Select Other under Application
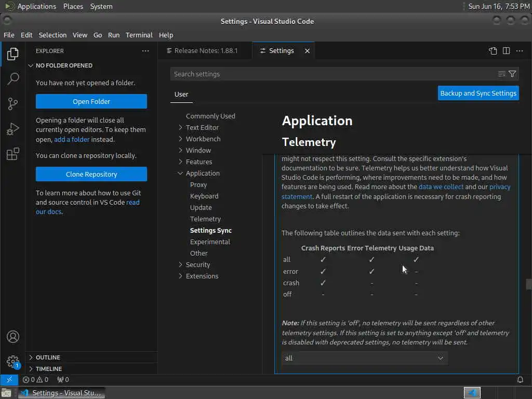Screen dimensions: 532x399 199,254
